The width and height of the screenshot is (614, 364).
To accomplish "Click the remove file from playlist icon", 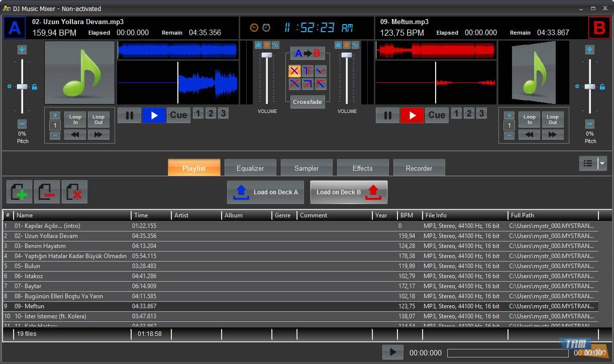I will [x=47, y=192].
